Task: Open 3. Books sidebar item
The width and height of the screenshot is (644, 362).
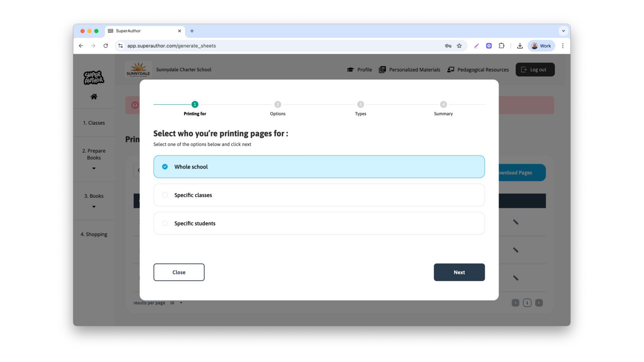Action: click(x=94, y=196)
